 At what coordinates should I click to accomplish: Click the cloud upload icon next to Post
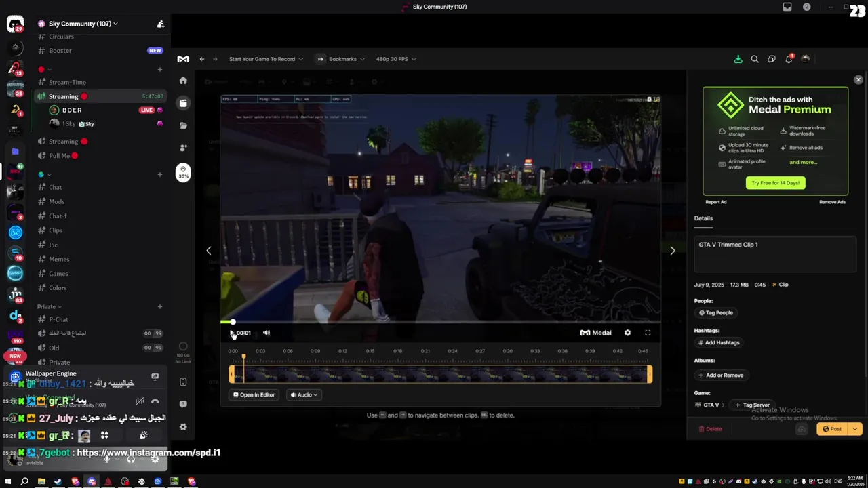(802, 429)
